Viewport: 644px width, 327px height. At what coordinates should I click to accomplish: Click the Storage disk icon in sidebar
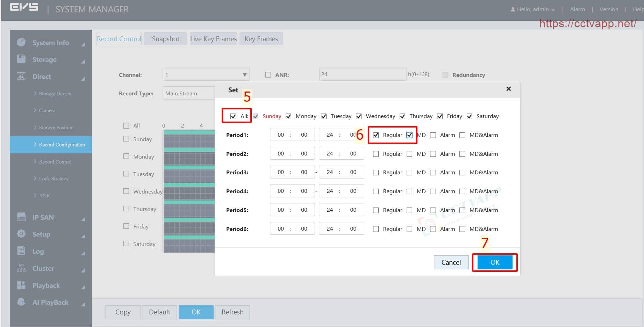tap(21, 59)
